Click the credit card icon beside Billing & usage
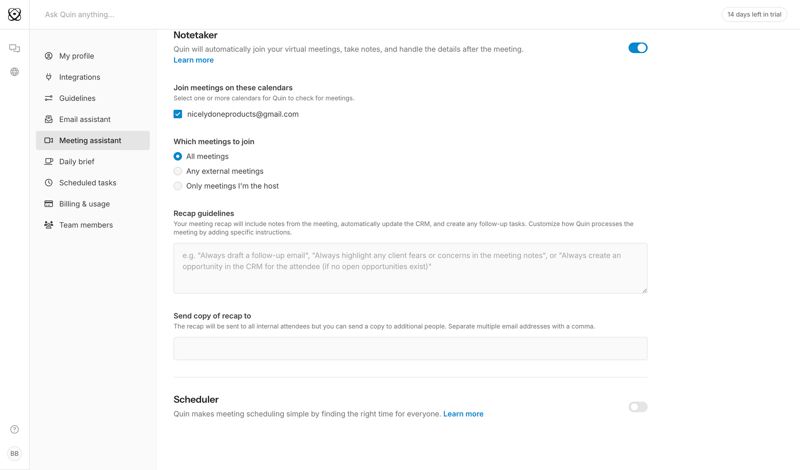 point(48,204)
